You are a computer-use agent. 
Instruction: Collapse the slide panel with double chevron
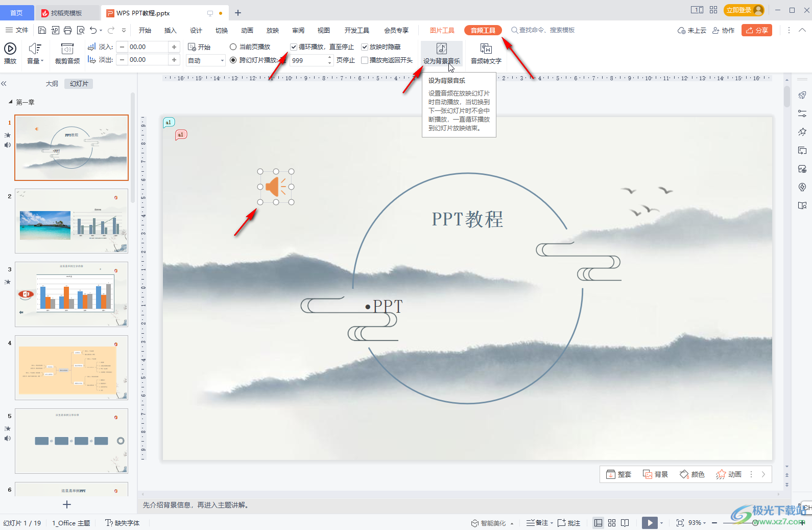(x=4, y=83)
